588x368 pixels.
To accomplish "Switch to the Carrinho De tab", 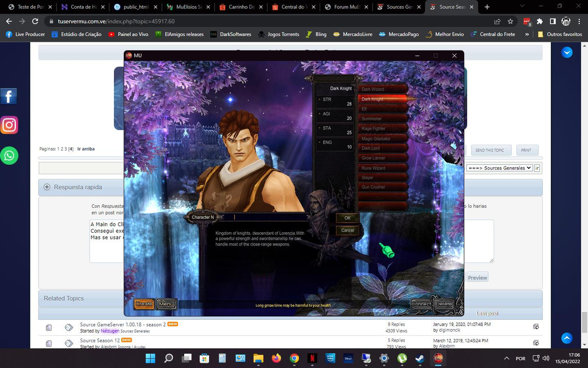I will point(242,7).
